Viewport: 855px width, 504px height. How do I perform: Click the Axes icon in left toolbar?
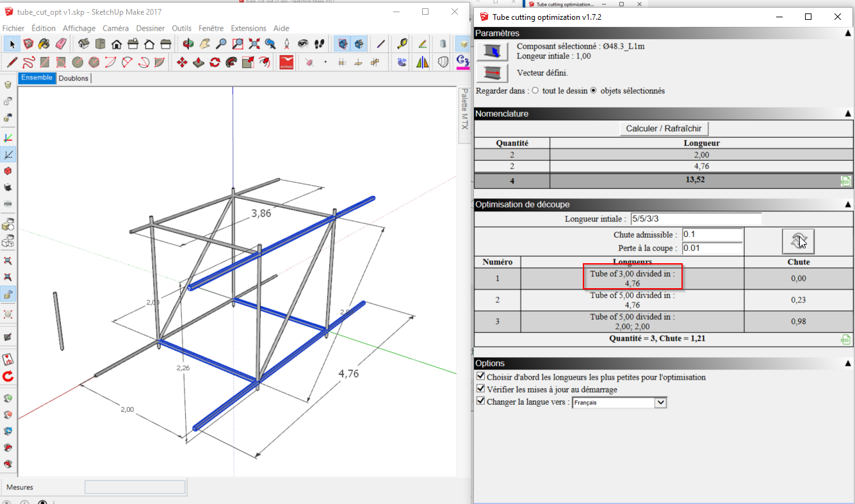pos(8,138)
